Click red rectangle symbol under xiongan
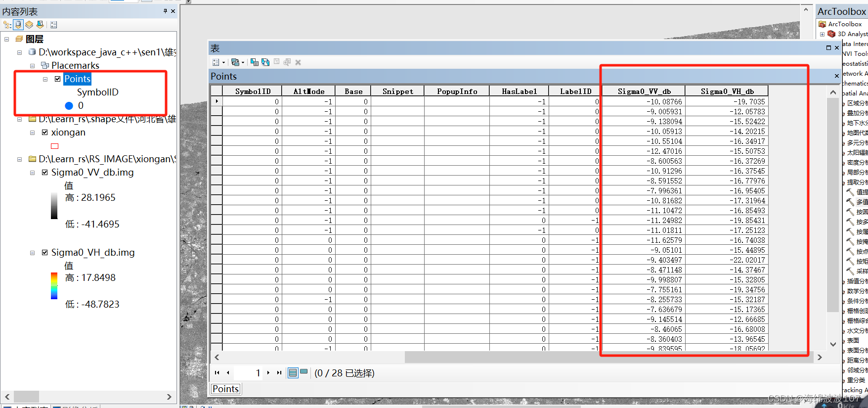 55,146
